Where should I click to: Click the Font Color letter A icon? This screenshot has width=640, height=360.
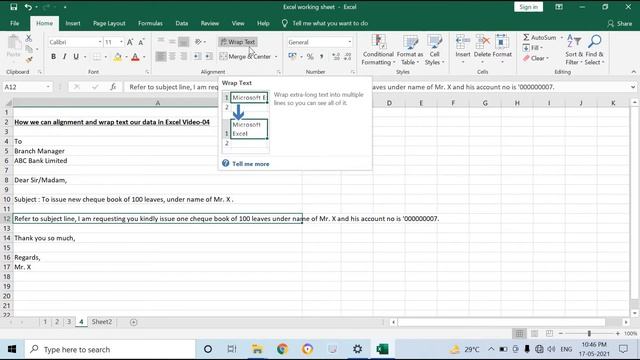tap(136, 57)
